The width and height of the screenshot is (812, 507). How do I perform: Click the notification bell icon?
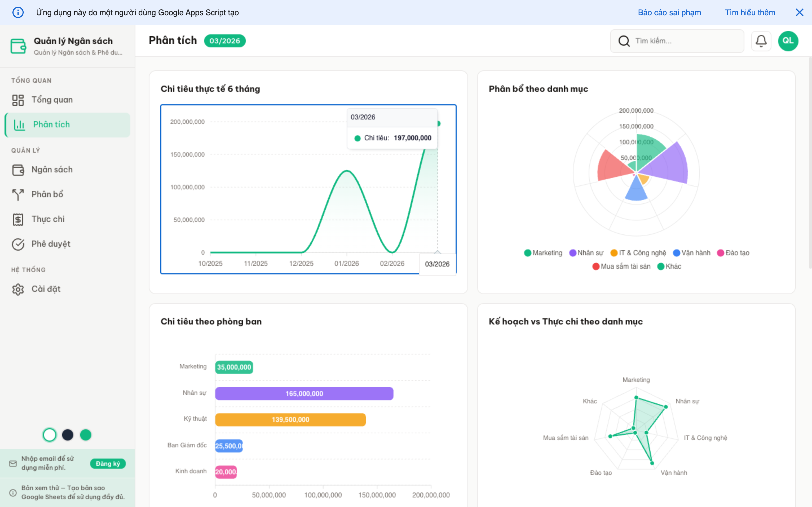(761, 41)
